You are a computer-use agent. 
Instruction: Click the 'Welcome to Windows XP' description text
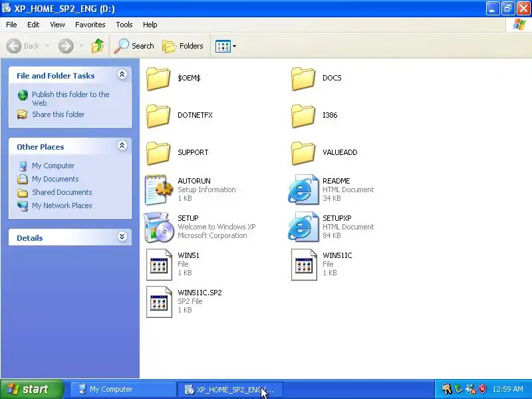217,227
